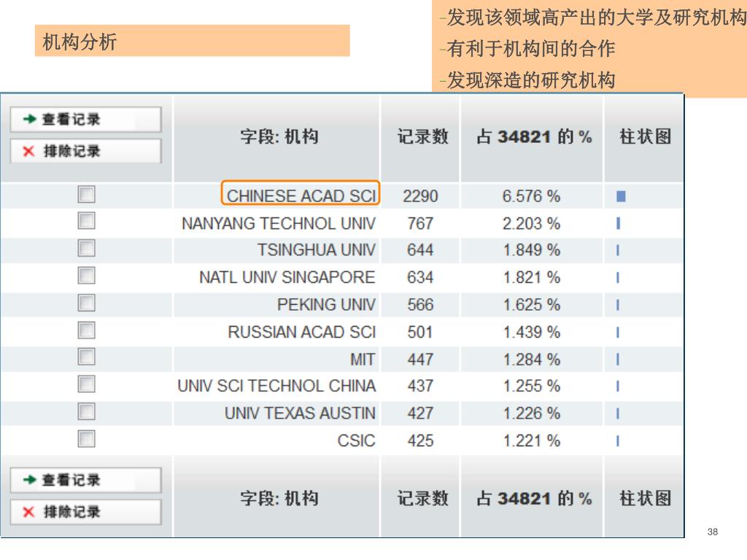This screenshot has height=560, width=747.
Task: Click record count 644
Action: [420, 250]
